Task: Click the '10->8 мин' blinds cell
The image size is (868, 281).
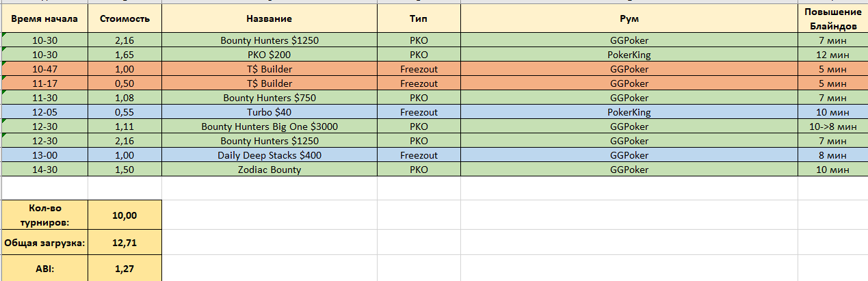Action: pos(832,126)
